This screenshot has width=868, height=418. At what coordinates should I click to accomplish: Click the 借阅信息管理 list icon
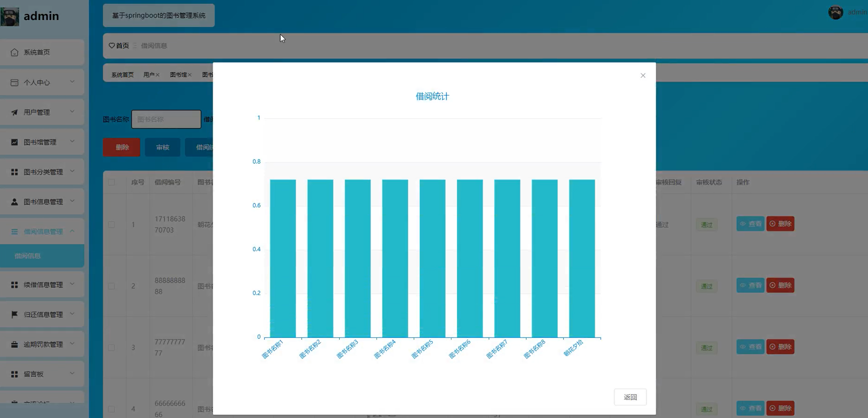pyautogui.click(x=14, y=231)
